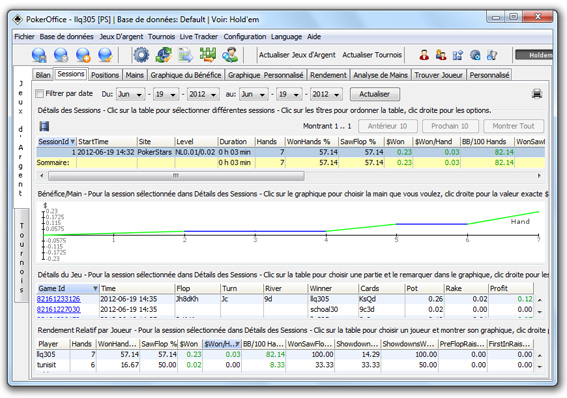Click the PokerOffice title bar app icon

point(17,19)
